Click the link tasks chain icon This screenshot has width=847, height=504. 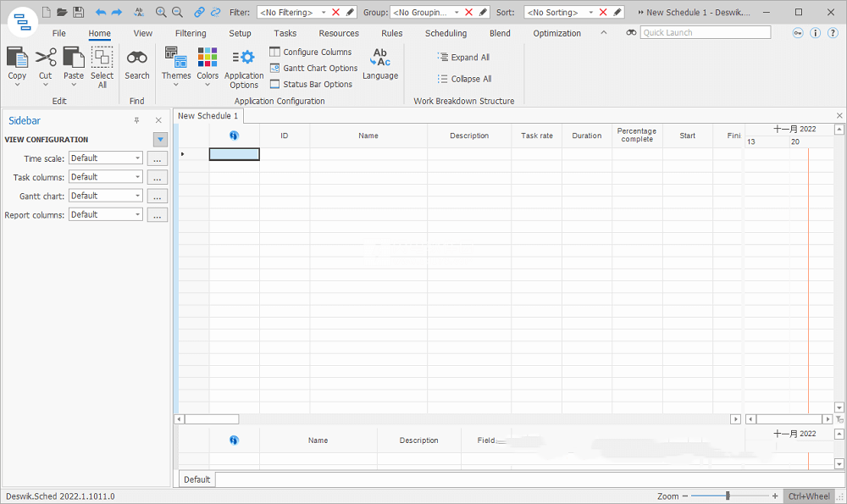pos(199,12)
